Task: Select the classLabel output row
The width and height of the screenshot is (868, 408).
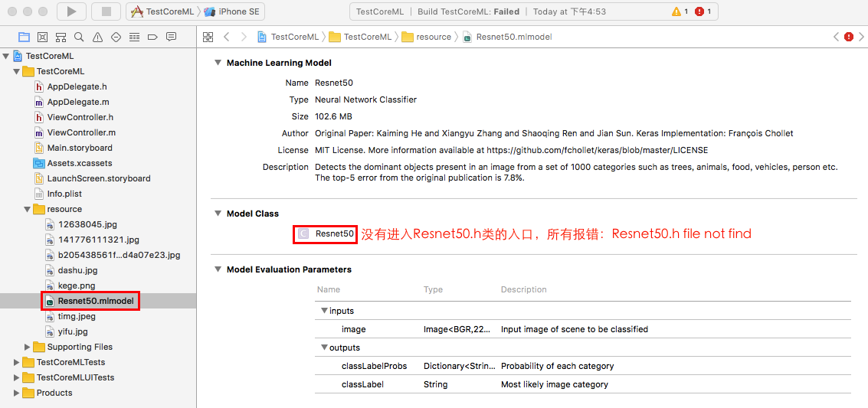Action: pos(584,384)
